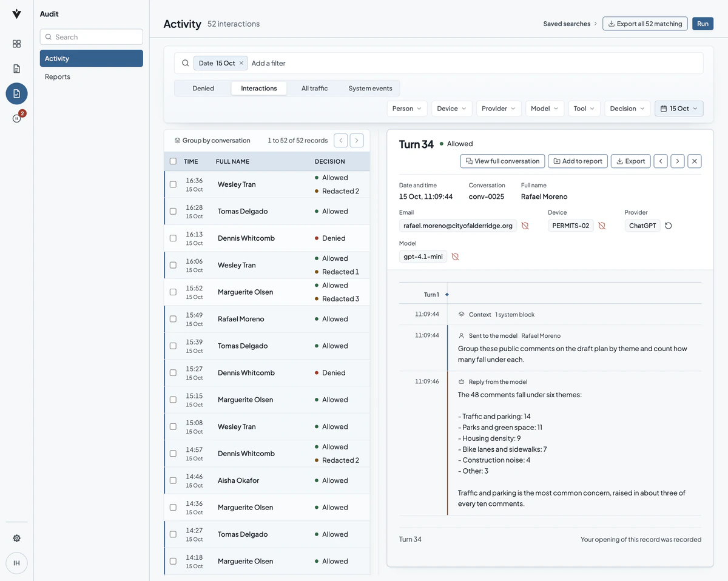The width and height of the screenshot is (728, 581).
Task: Click block icon next to PERMITS-02 device
Action: pos(602,226)
